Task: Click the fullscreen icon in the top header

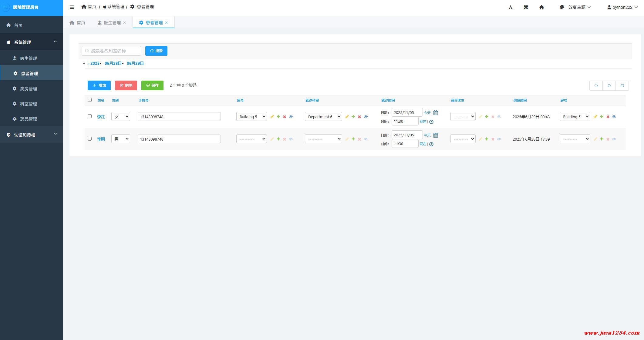Action: [526, 7]
